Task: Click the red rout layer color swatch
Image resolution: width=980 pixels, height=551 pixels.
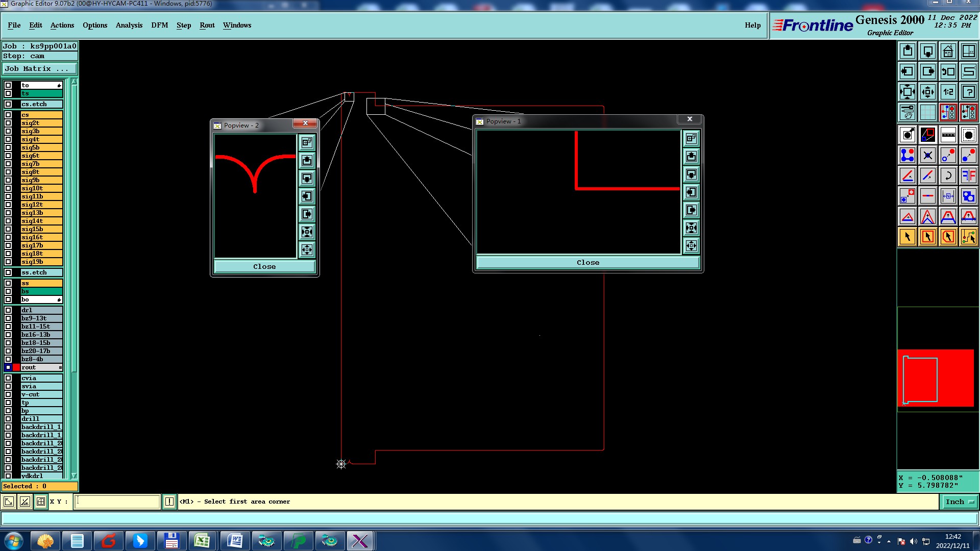Action: pyautogui.click(x=16, y=367)
